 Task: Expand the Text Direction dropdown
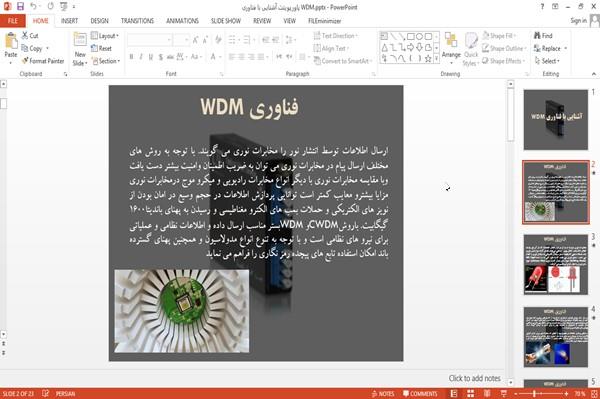336,36
